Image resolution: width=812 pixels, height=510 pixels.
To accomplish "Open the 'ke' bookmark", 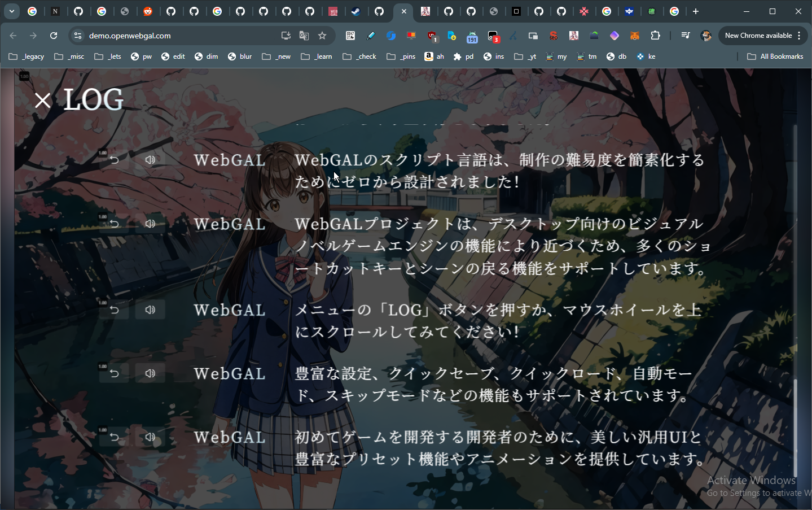I will 646,56.
